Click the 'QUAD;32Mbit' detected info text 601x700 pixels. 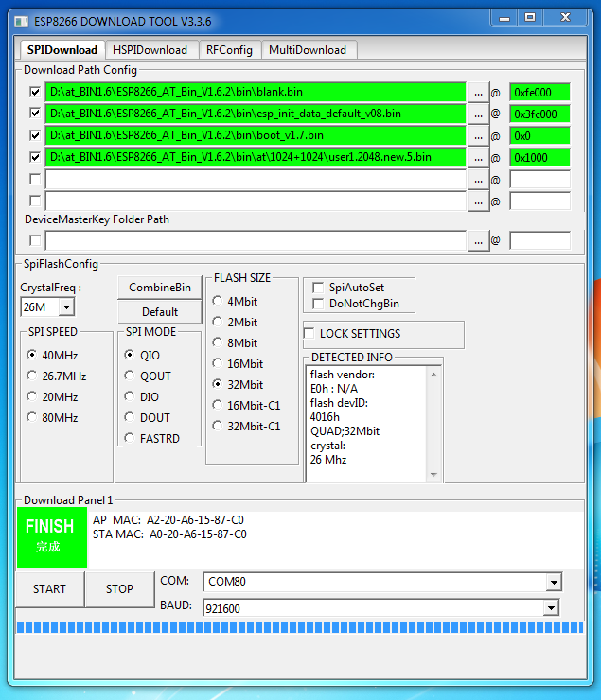coord(345,431)
